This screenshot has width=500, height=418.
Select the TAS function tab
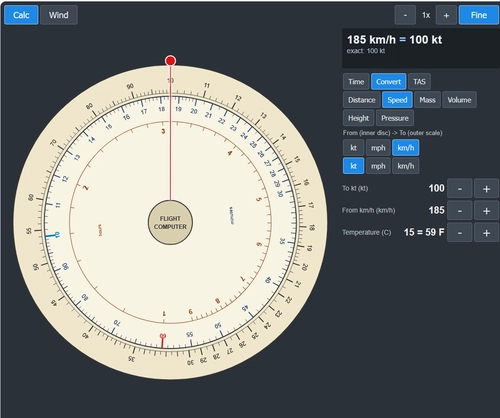[419, 82]
